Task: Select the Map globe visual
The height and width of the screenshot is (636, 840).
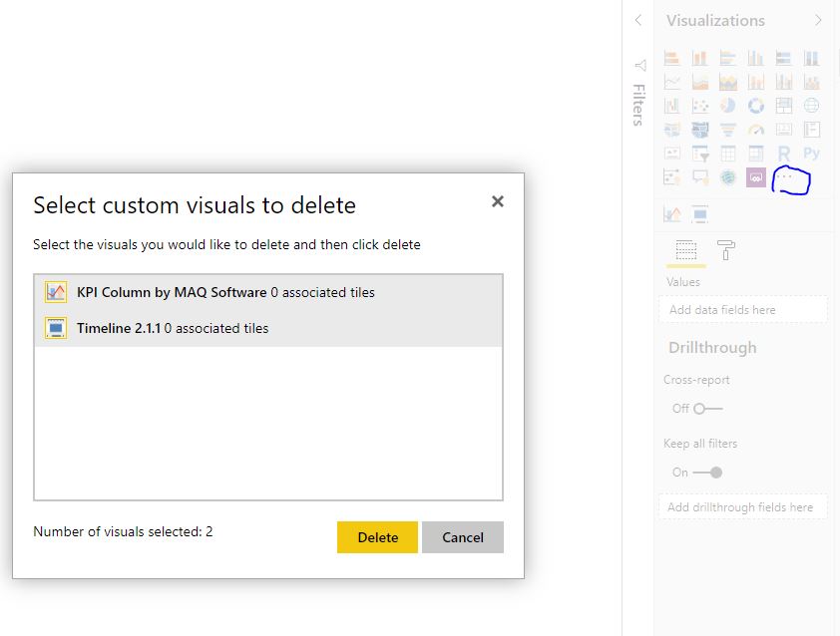Action: tap(811, 106)
